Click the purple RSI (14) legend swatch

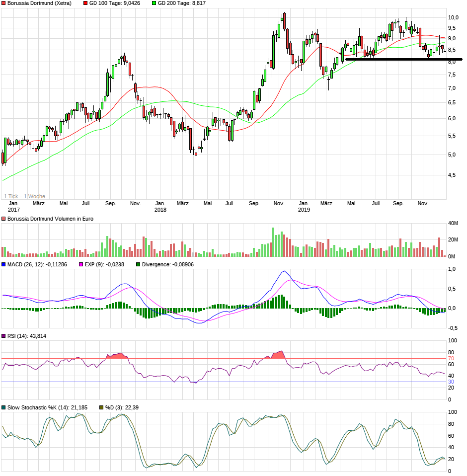(x=3, y=336)
